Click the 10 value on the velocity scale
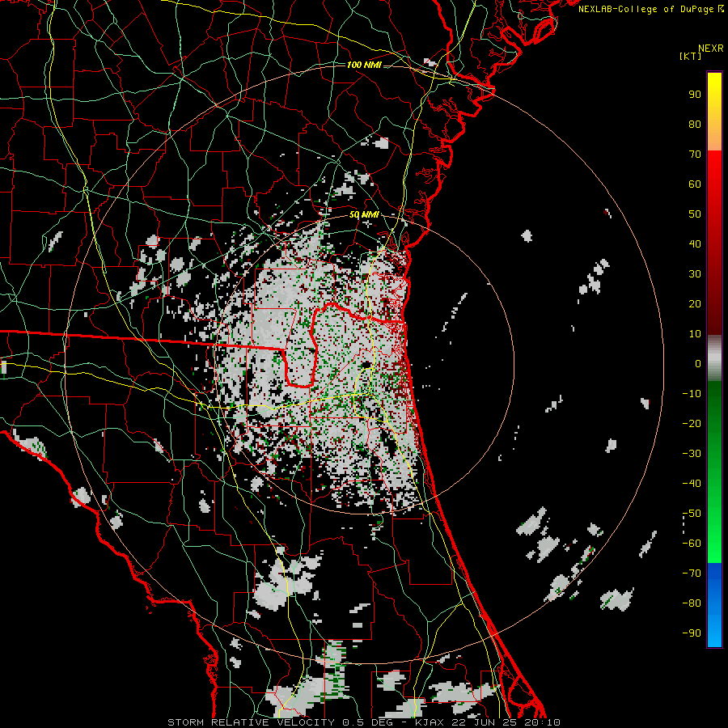 695,334
